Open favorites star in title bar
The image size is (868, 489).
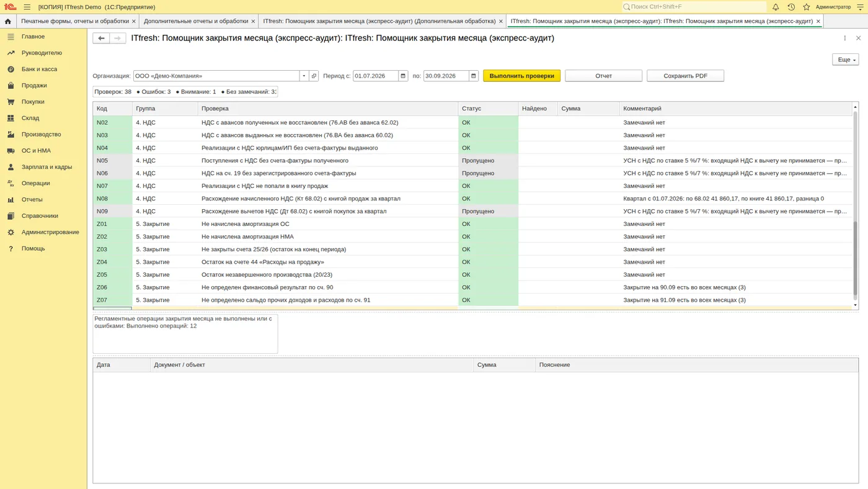pyautogui.click(x=807, y=7)
